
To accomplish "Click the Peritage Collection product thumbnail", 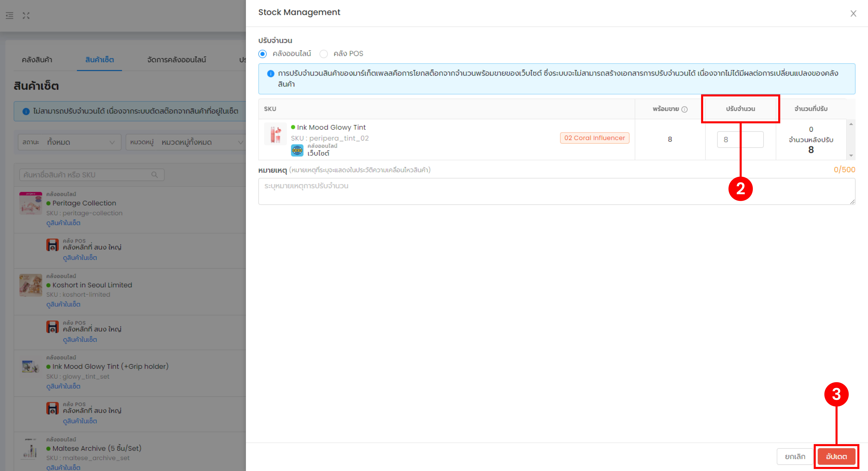I will 31,203.
